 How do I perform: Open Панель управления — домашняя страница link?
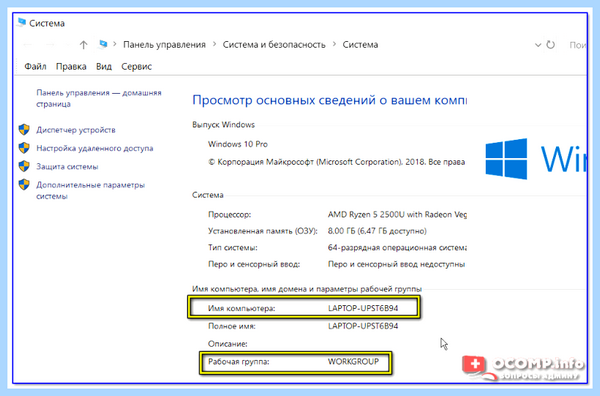[x=99, y=98]
